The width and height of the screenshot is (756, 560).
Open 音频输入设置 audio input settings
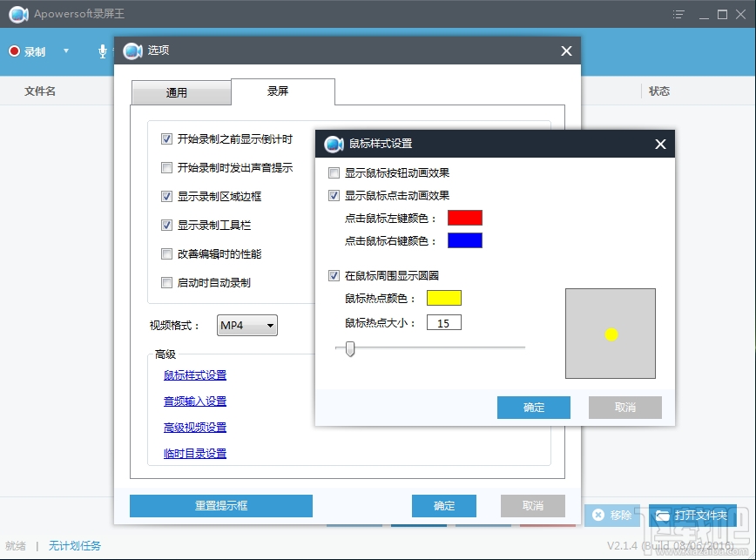[x=194, y=401]
